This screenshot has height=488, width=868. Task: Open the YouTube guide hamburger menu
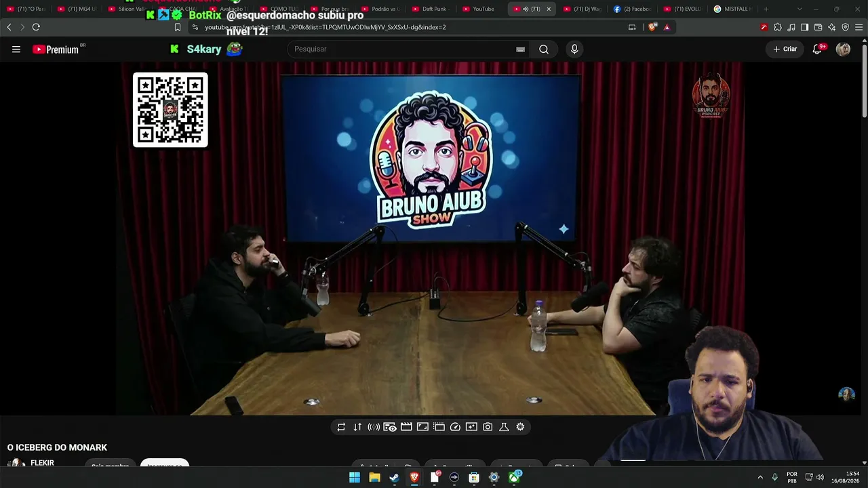click(16, 49)
